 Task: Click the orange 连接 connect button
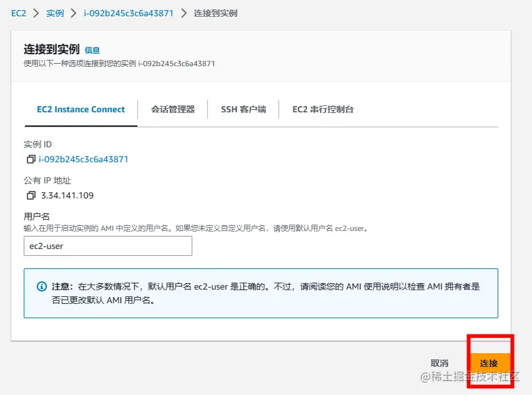tap(489, 363)
